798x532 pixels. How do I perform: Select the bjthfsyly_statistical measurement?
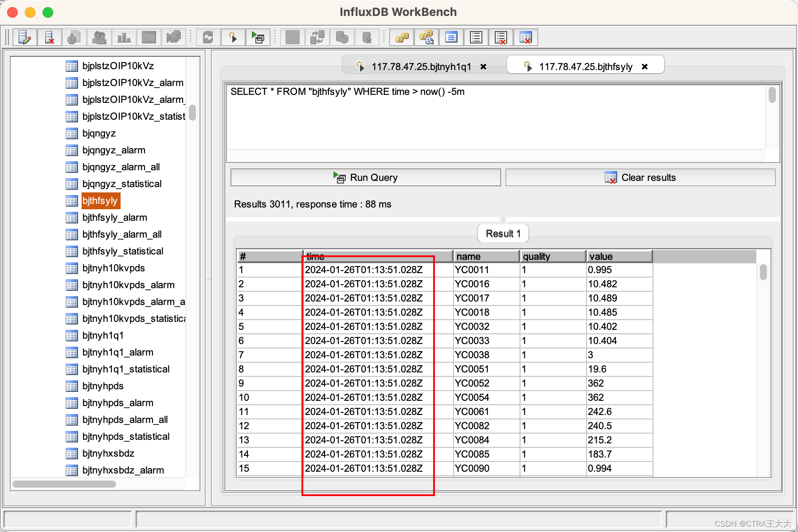coord(123,251)
